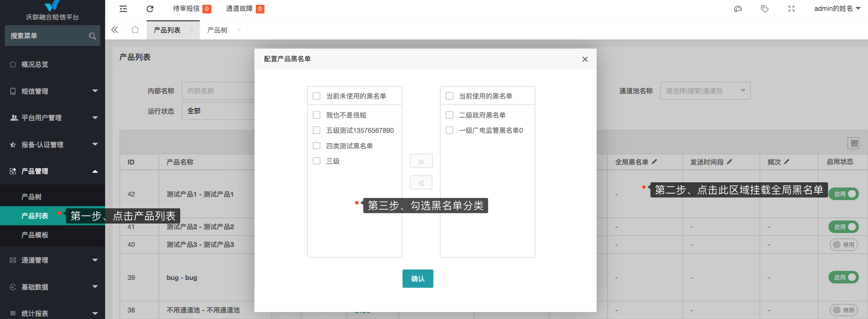
Task: Toggle 启用 switch for product 42
Action: 844,194
